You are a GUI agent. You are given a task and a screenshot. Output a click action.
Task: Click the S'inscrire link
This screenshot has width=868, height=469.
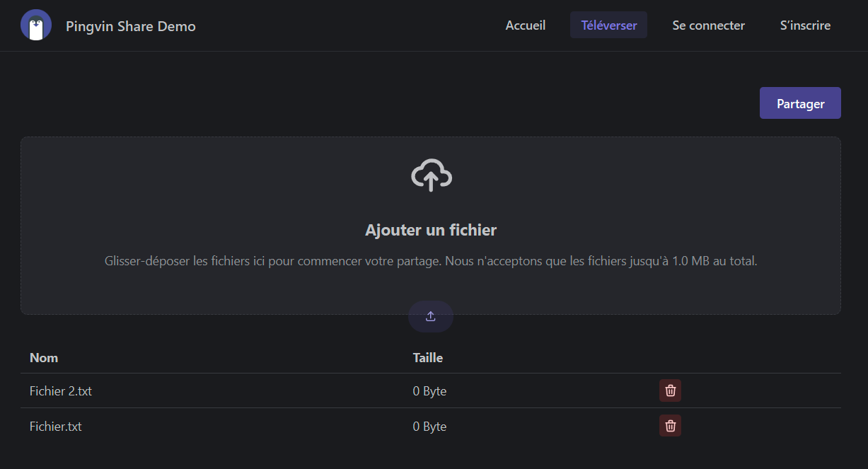[805, 25]
